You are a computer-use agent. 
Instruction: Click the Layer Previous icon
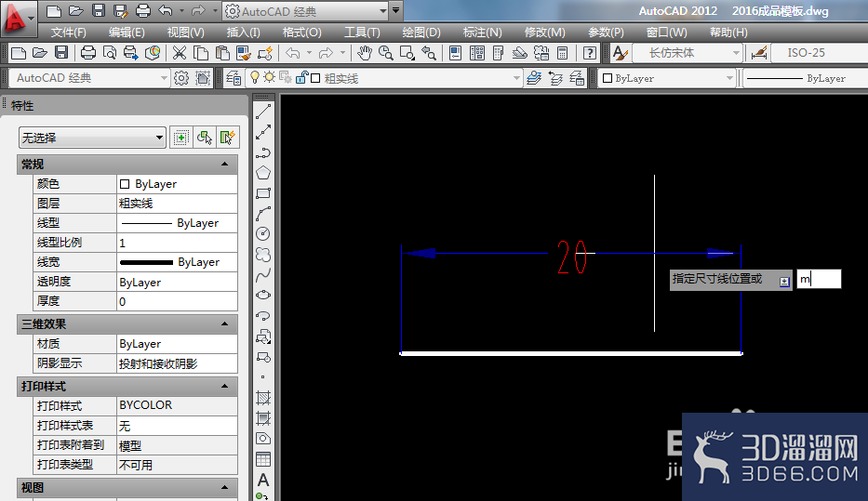tap(555, 78)
